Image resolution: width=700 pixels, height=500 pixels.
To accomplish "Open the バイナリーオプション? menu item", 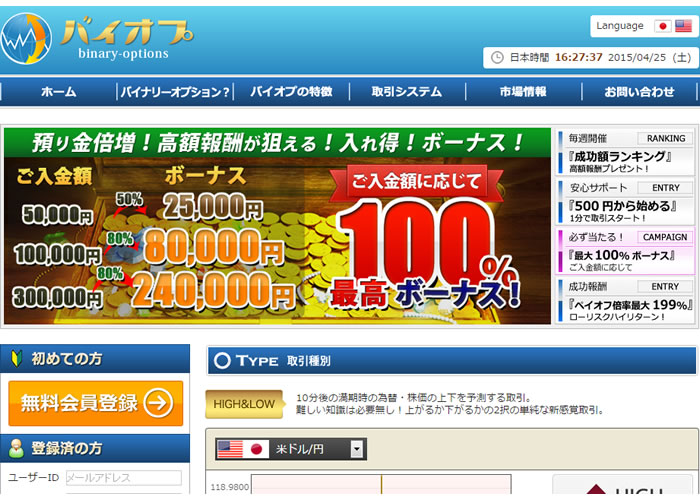I will [x=175, y=92].
